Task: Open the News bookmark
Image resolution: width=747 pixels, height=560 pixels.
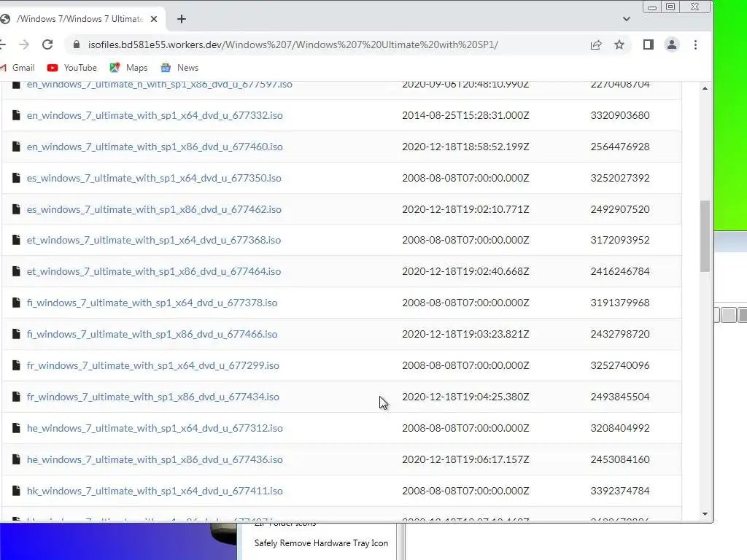Action: click(179, 68)
